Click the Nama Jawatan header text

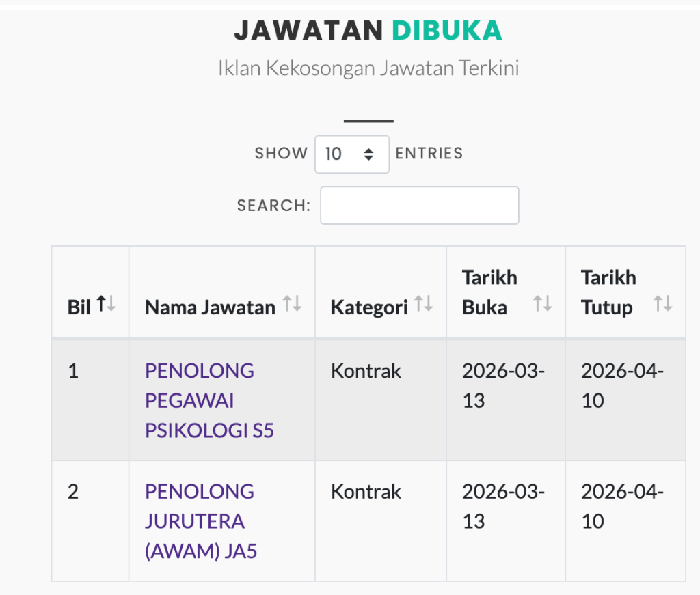pyautogui.click(x=210, y=307)
